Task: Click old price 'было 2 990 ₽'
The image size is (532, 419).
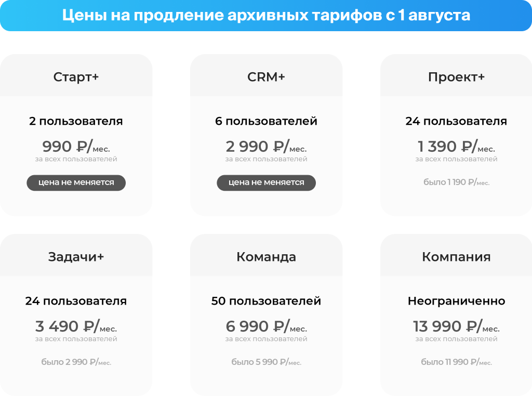Action: click(76, 362)
